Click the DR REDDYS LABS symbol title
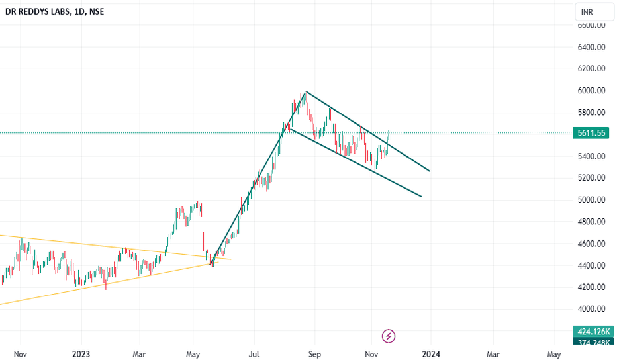Viewport: 617px width, 364px height. tap(55, 11)
